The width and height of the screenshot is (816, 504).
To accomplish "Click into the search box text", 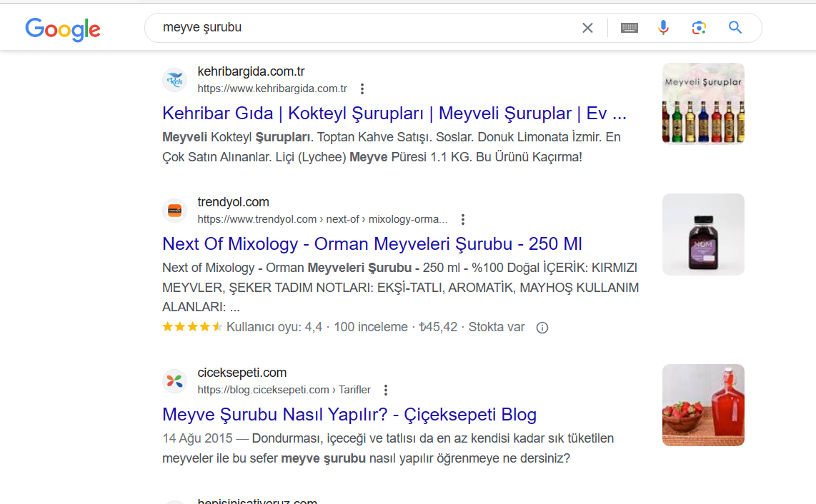I will (x=202, y=28).
